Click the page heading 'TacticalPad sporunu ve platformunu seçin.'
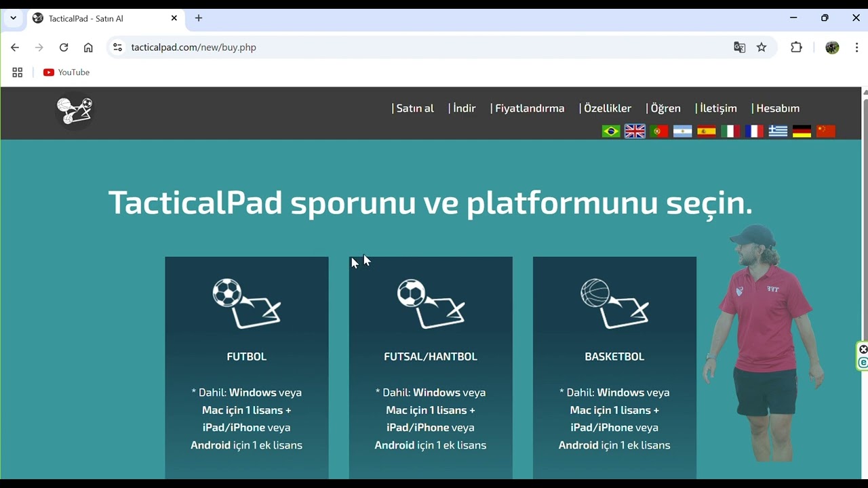The image size is (868, 488). coord(431,203)
